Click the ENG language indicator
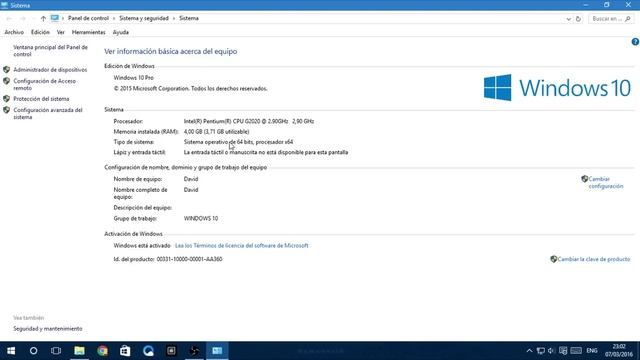This screenshot has height=360, width=640. [x=592, y=351]
